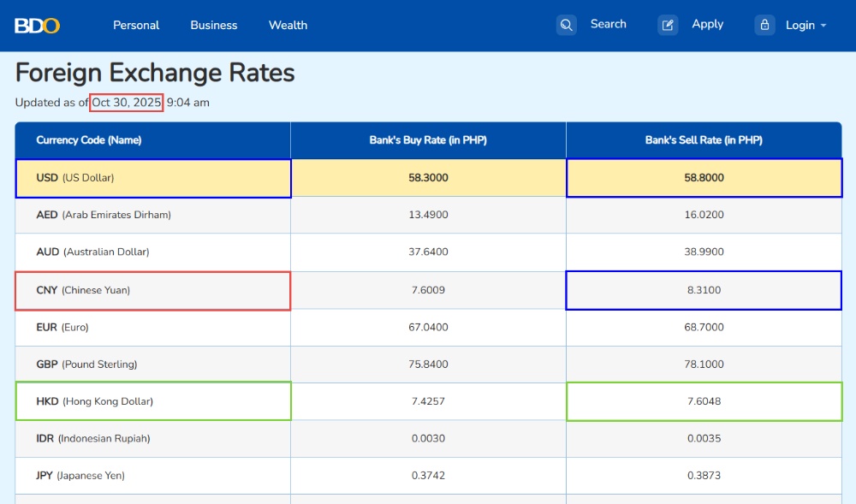The width and height of the screenshot is (856, 504).
Task: Click the GBP buy rate 75.8400
Action: pyautogui.click(x=428, y=365)
